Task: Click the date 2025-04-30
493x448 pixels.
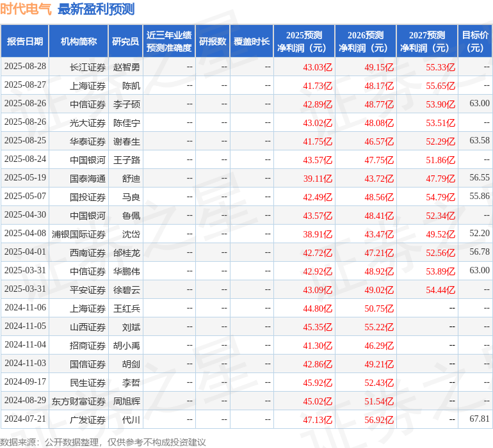Action: 25,215
